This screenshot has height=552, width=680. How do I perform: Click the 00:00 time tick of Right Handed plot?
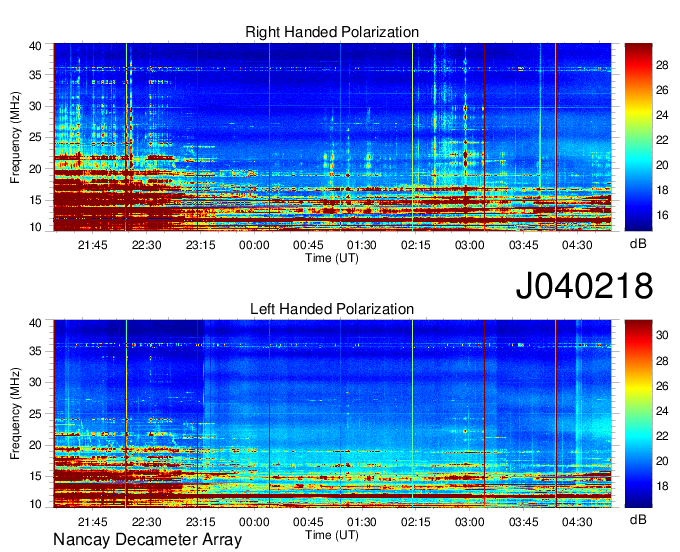pyautogui.click(x=254, y=245)
